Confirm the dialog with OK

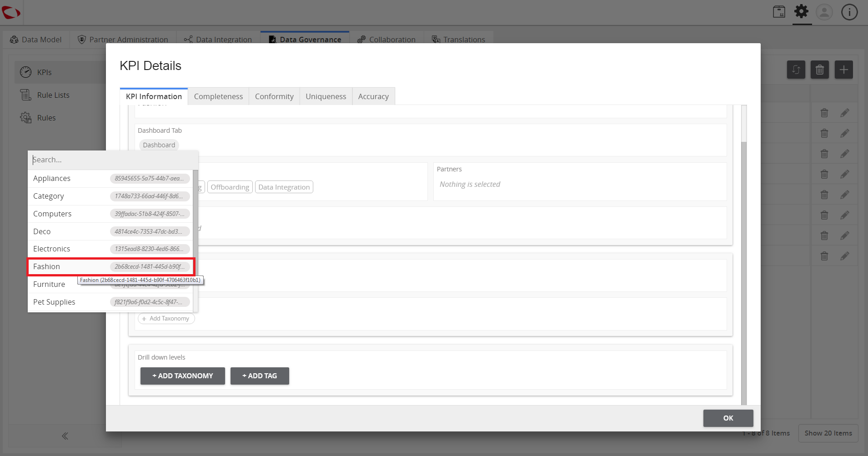point(728,418)
